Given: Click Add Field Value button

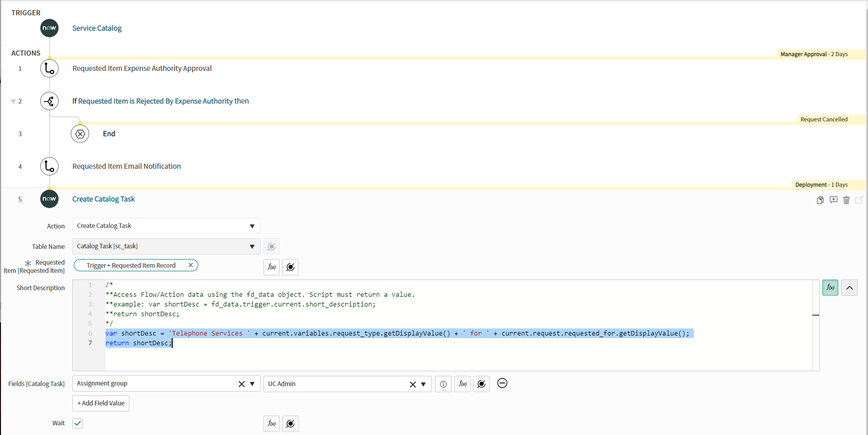Looking at the screenshot, I should 101,403.
